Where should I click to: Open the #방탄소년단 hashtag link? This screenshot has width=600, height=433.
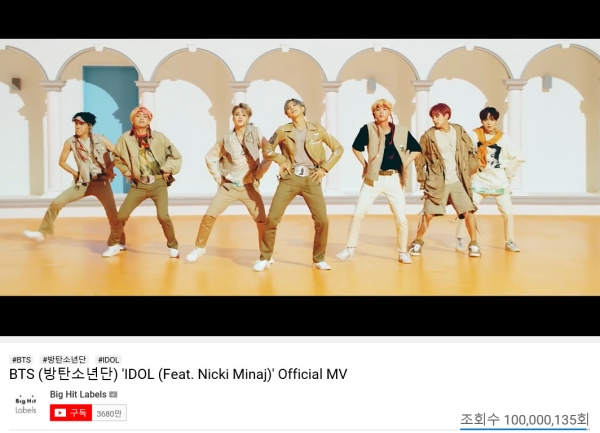coord(64,360)
